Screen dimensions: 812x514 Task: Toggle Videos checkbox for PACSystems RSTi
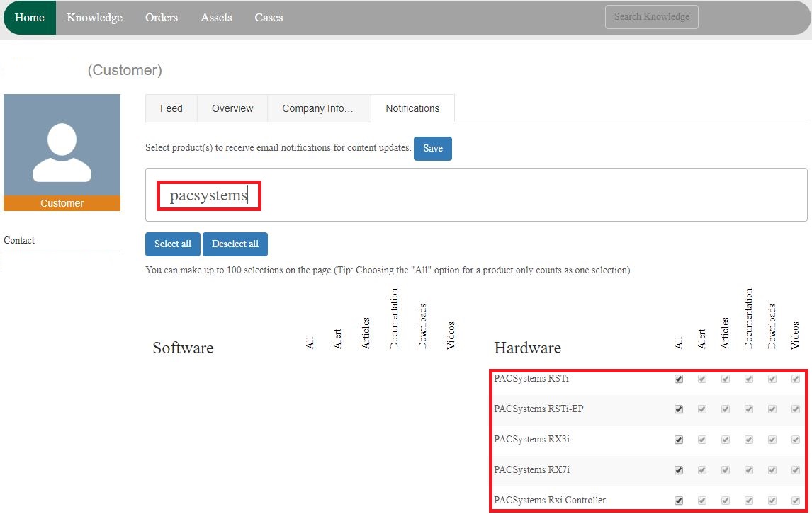coord(796,379)
